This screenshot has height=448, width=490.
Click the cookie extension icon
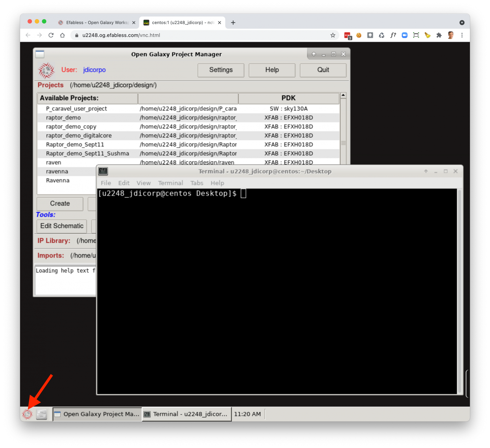pyautogui.click(x=359, y=35)
